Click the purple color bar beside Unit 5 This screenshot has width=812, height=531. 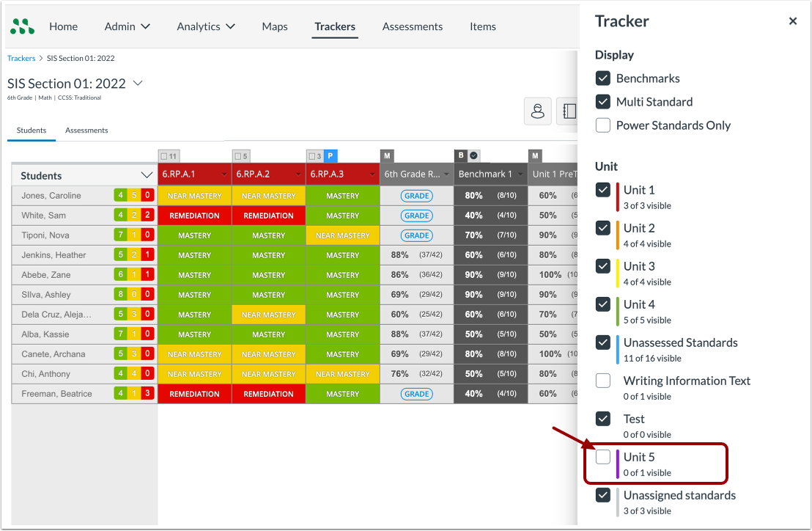pyautogui.click(x=617, y=462)
